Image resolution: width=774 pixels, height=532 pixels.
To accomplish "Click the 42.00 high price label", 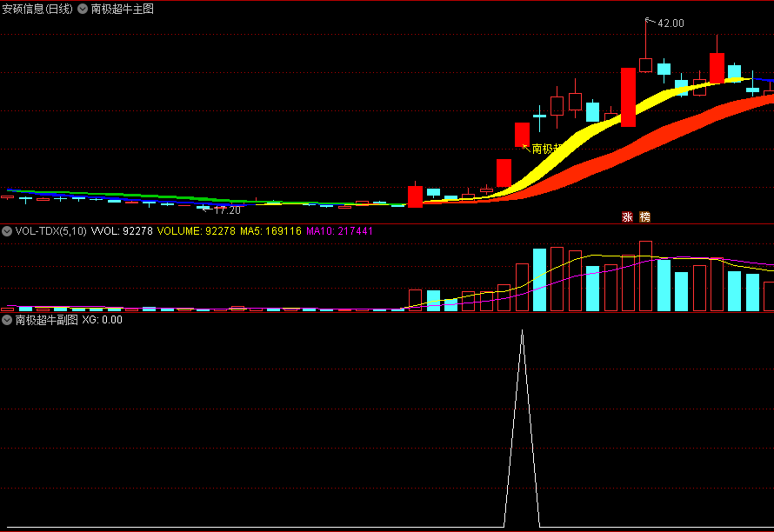I will [x=671, y=23].
